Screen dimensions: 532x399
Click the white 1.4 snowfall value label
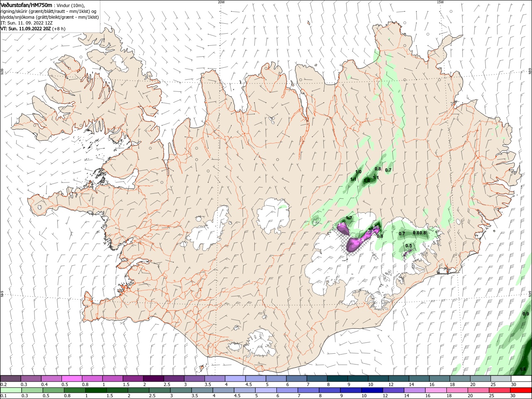pos(360,240)
